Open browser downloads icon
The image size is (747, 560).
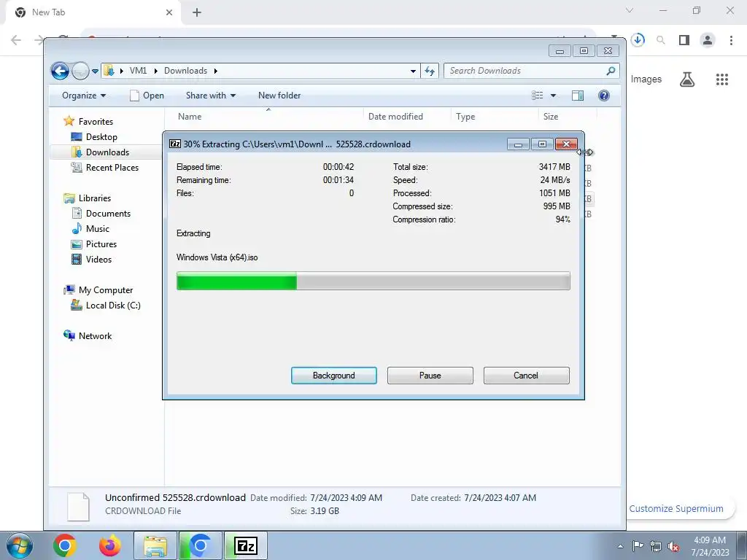point(638,40)
